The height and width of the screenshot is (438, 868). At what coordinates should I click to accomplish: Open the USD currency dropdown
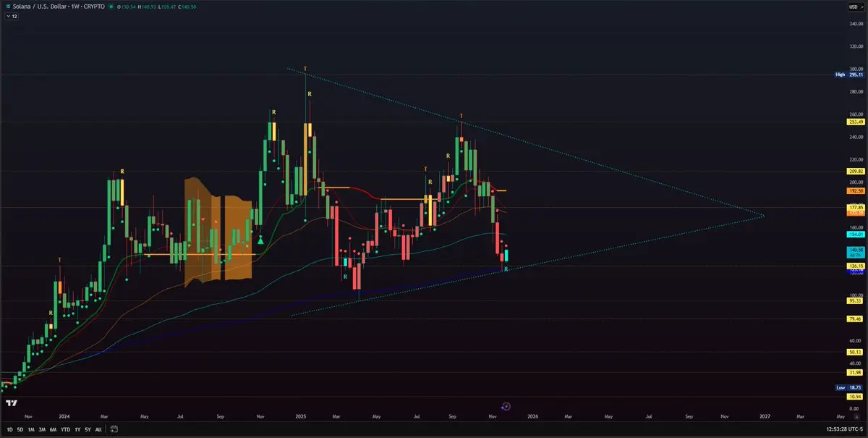tap(856, 7)
